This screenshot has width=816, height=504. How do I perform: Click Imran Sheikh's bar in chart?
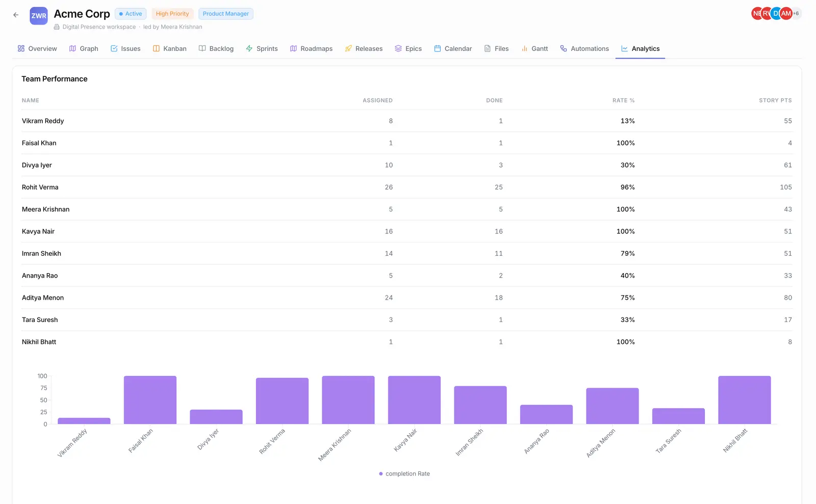coord(480,405)
